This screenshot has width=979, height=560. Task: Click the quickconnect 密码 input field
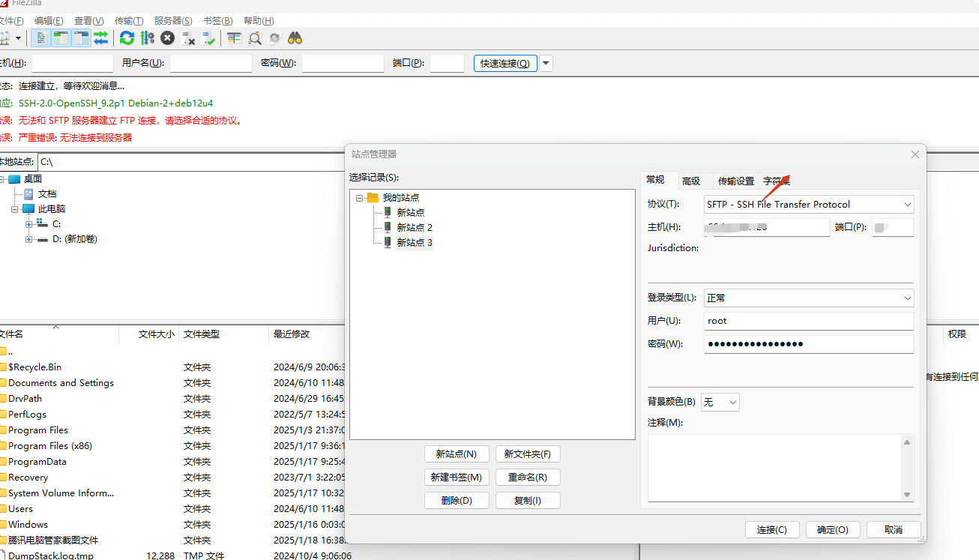click(343, 63)
